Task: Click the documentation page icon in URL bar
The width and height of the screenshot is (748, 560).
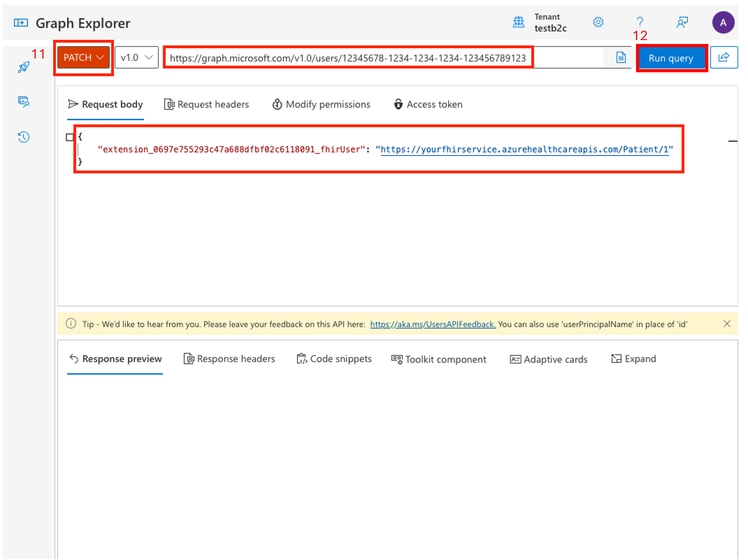Action: click(x=621, y=58)
